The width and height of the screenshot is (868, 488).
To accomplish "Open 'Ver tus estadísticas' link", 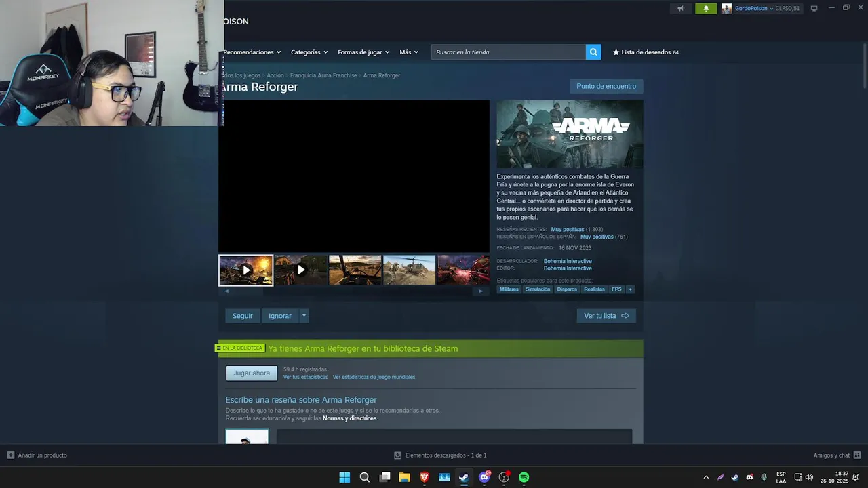I will pyautogui.click(x=305, y=377).
